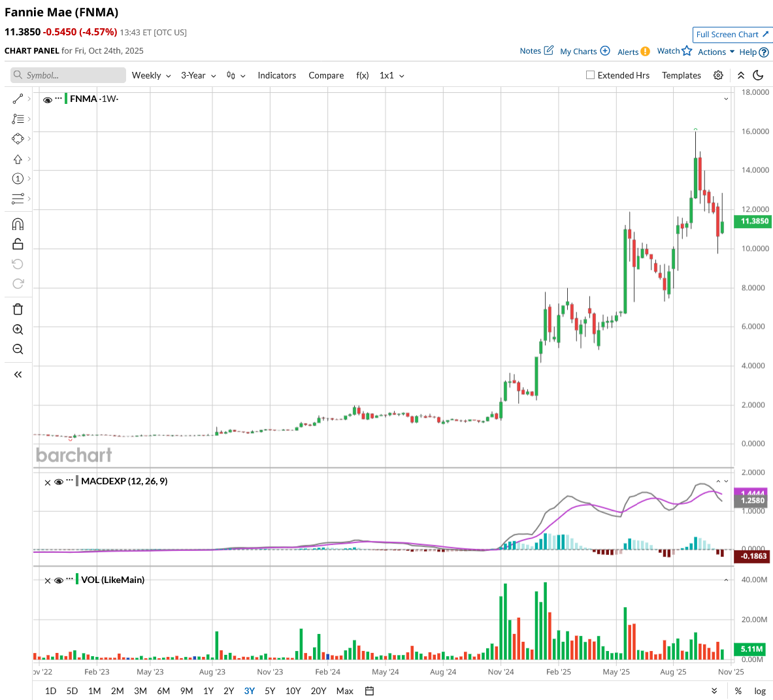Move MACDEXP pane up
Image resolution: width=773 pixels, height=700 pixels.
tap(718, 481)
